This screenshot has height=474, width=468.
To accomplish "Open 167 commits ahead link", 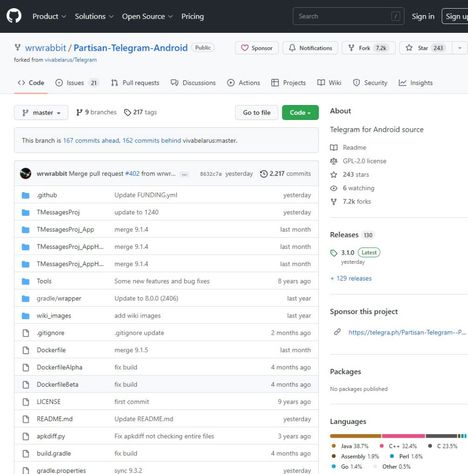I will (91, 141).
